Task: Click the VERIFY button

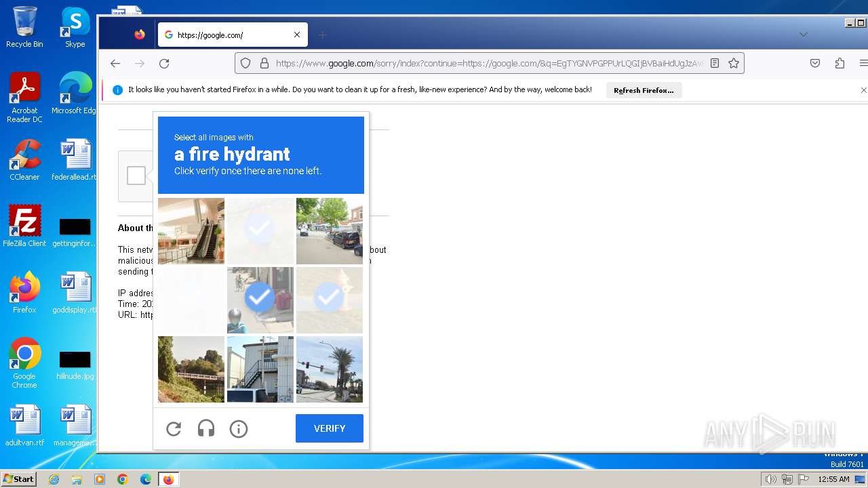Action: coord(330,428)
